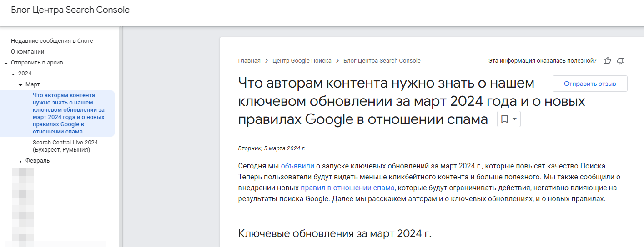Click "Блог Центра Search Console" breadcrumb link
This screenshot has width=644, height=247.
pyautogui.click(x=382, y=61)
